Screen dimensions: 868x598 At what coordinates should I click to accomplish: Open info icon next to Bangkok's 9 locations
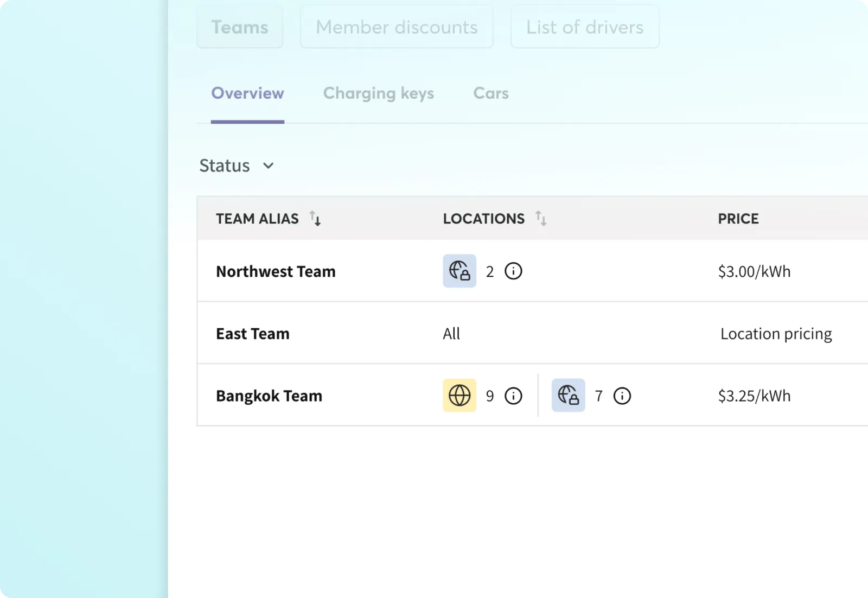[x=513, y=396]
